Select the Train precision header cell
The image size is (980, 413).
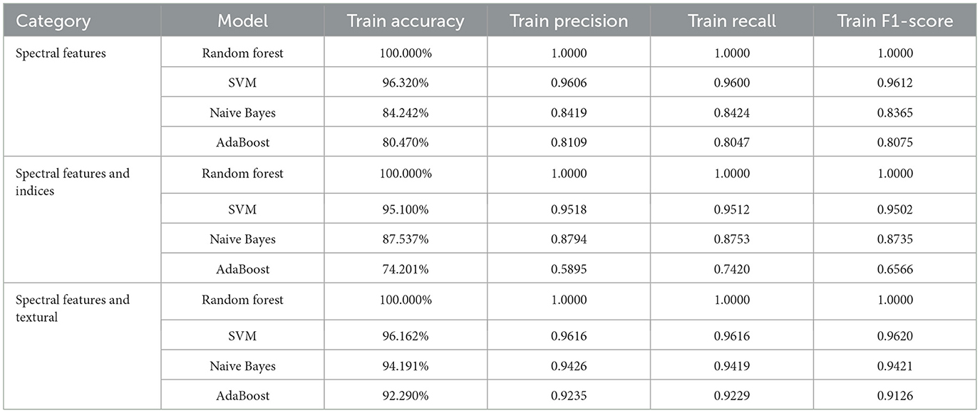(569, 21)
